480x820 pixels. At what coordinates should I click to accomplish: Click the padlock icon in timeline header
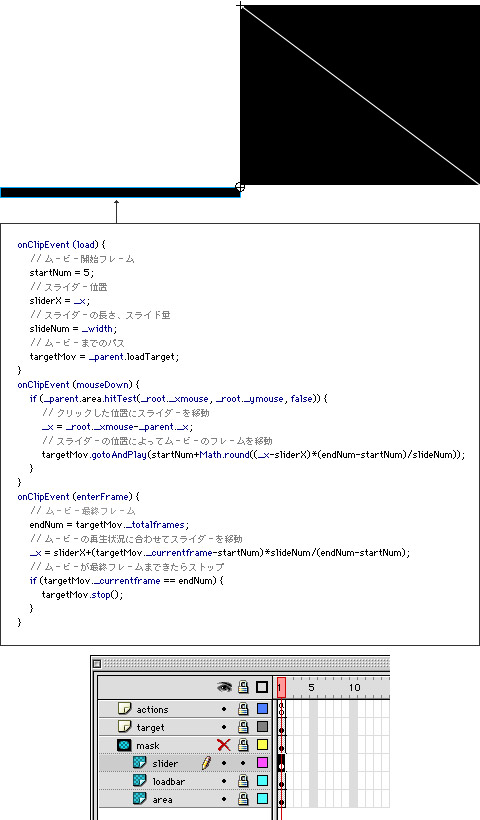point(243,687)
